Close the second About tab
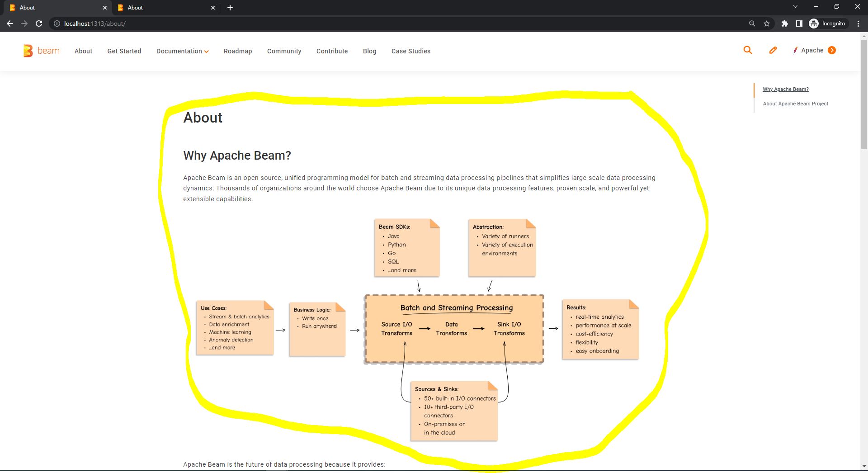Viewport: 868px width, 473px height. point(213,8)
